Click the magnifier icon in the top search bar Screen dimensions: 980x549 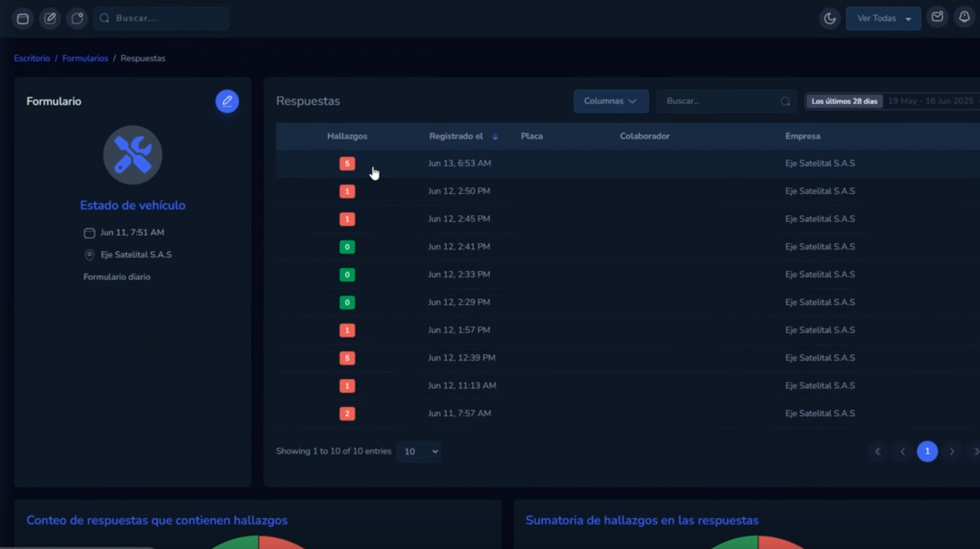[104, 18]
